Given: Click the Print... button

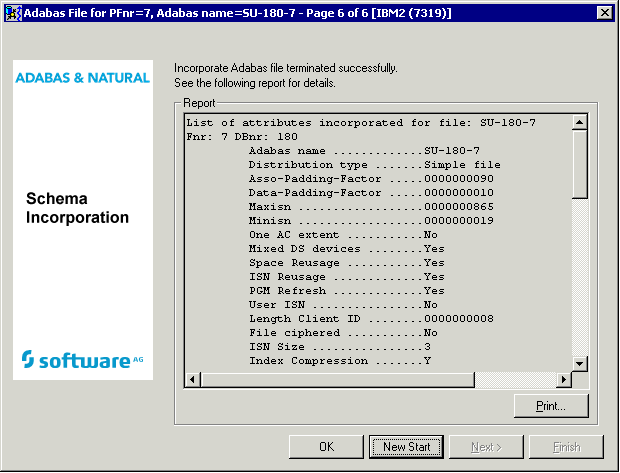Looking at the screenshot, I should 550,406.
